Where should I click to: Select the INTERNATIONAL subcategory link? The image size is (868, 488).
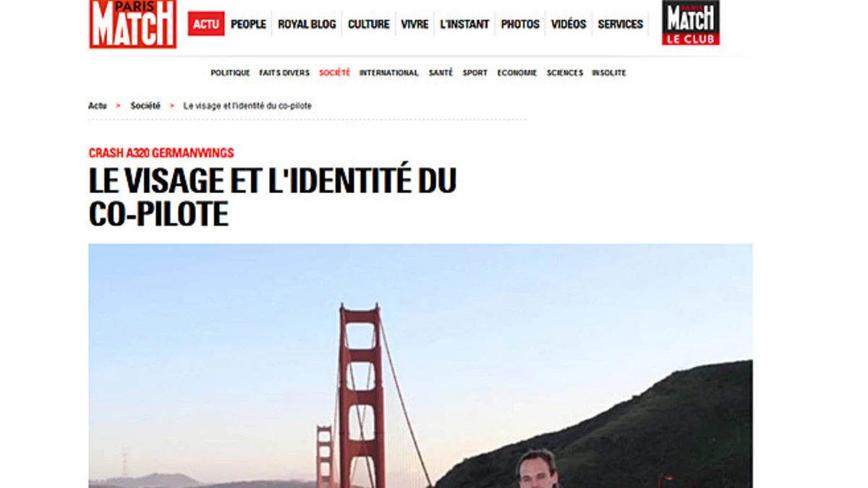(389, 73)
